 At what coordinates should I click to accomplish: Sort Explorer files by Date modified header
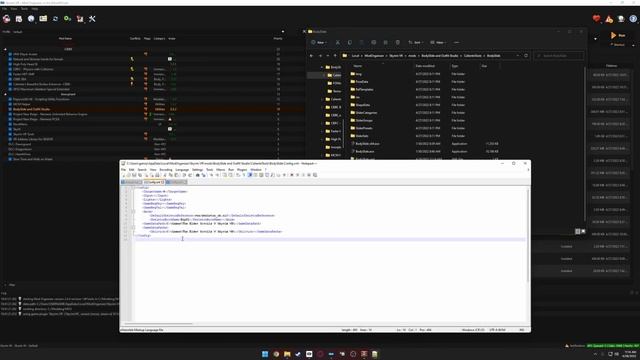pos(425,66)
